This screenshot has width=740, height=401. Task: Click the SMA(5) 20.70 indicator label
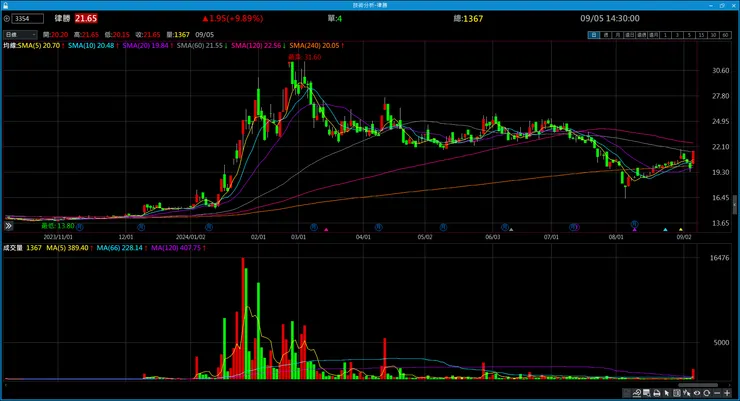(x=41, y=45)
